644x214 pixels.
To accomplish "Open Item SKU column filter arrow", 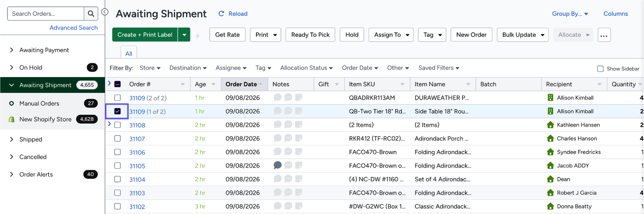I will pyautogui.click(x=402, y=85).
